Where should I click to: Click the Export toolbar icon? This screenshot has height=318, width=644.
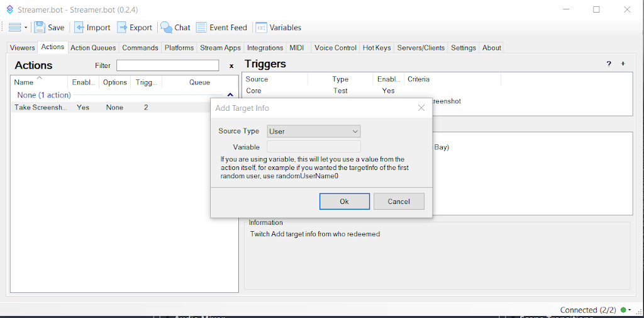pyautogui.click(x=123, y=27)
